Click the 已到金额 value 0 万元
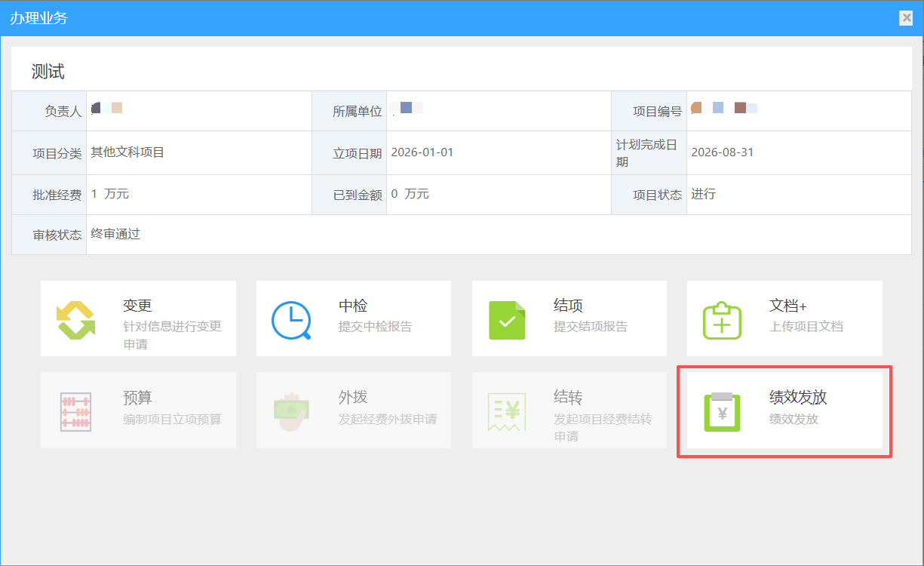 [x=410, y=194]
